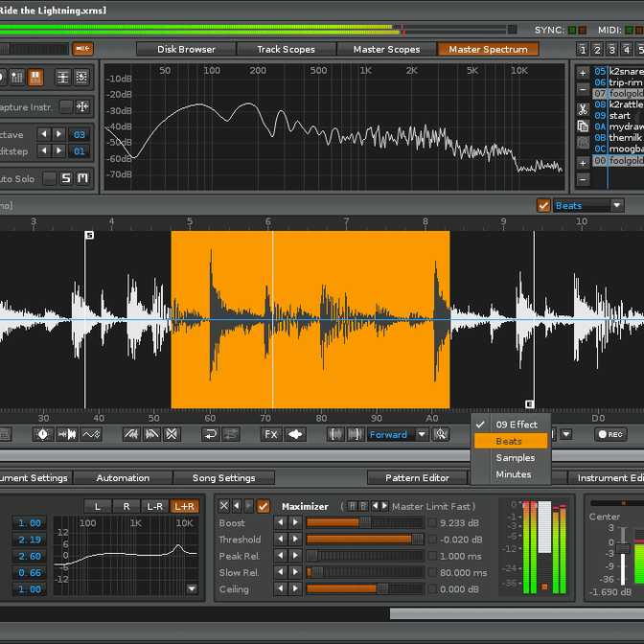Screen dimensions: 644x644
Task: Open the Song Settings panel button
Action: 224,477
